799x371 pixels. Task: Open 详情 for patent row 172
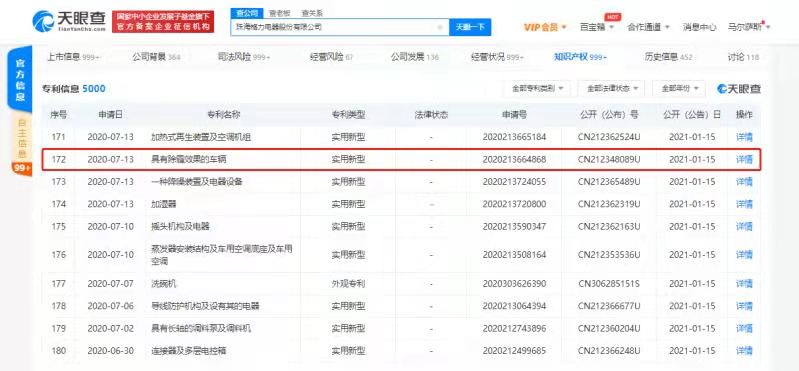tap(744, 160)
